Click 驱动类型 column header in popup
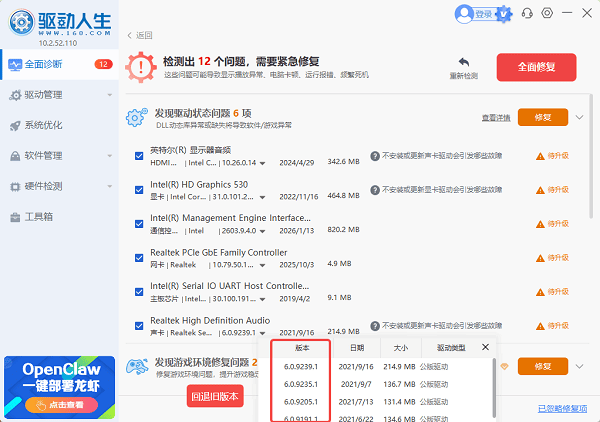The width and height of the screenshot is (600, 422). click(451, 348)
